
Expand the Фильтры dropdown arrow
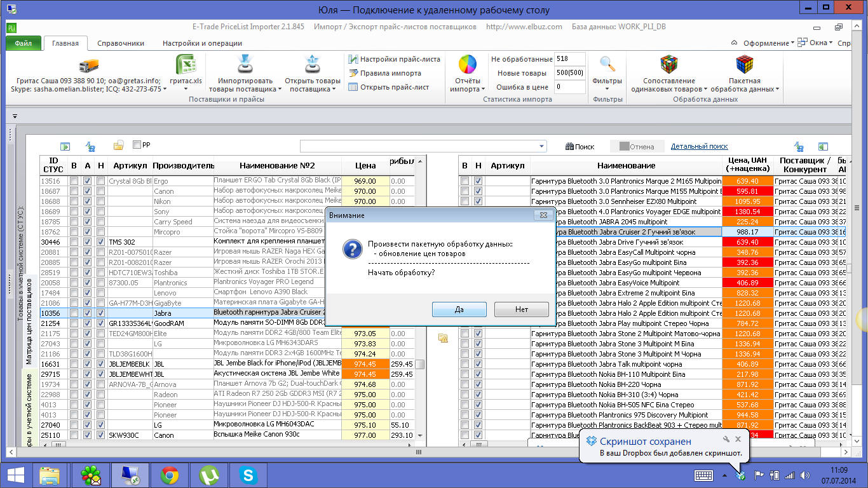(x=607, y=90)
